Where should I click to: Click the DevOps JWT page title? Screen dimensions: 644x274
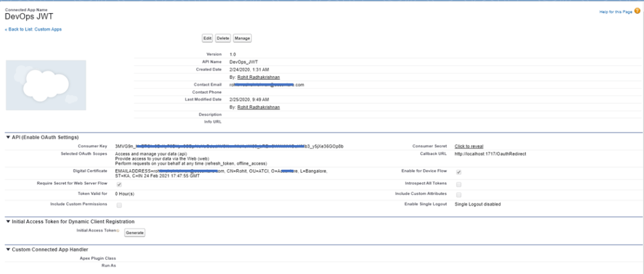tap(29, 17)
